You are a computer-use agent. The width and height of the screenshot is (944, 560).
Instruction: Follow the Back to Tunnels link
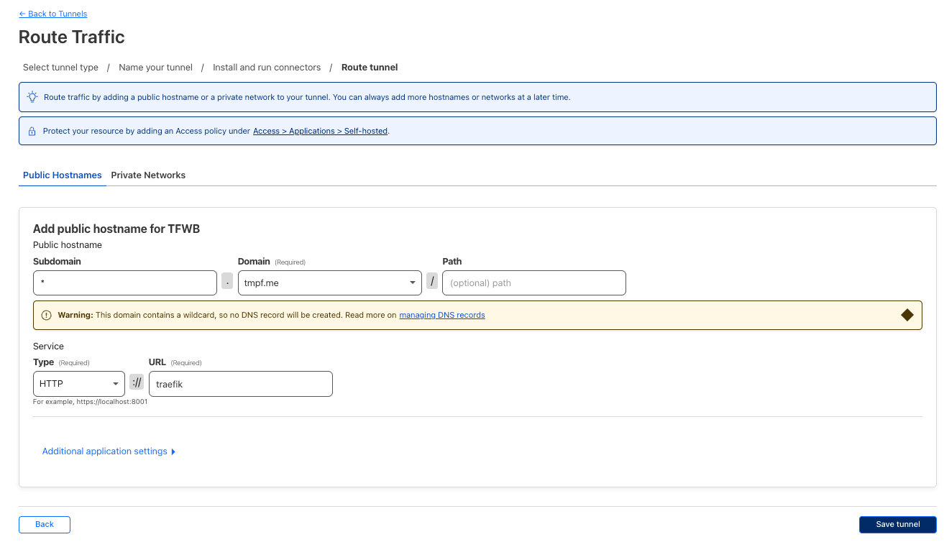click(53, 14)
